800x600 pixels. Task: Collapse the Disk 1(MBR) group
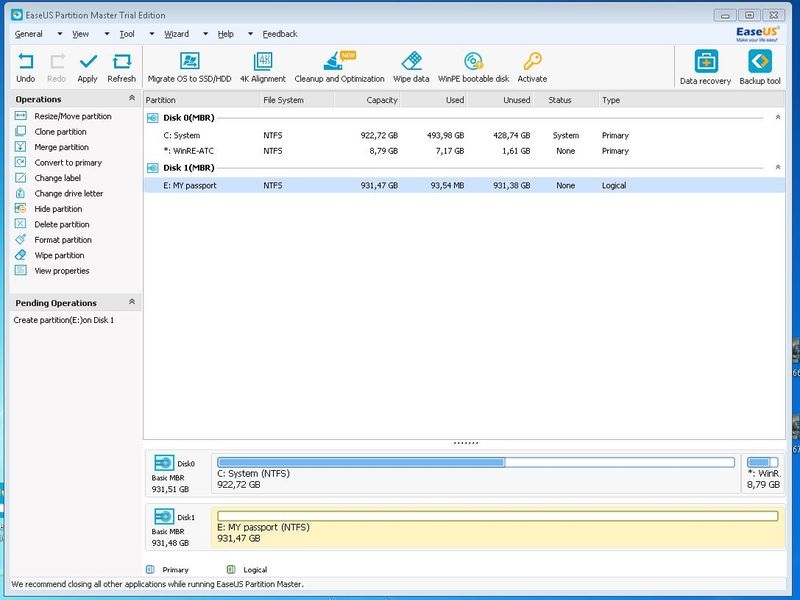[778, 167]
